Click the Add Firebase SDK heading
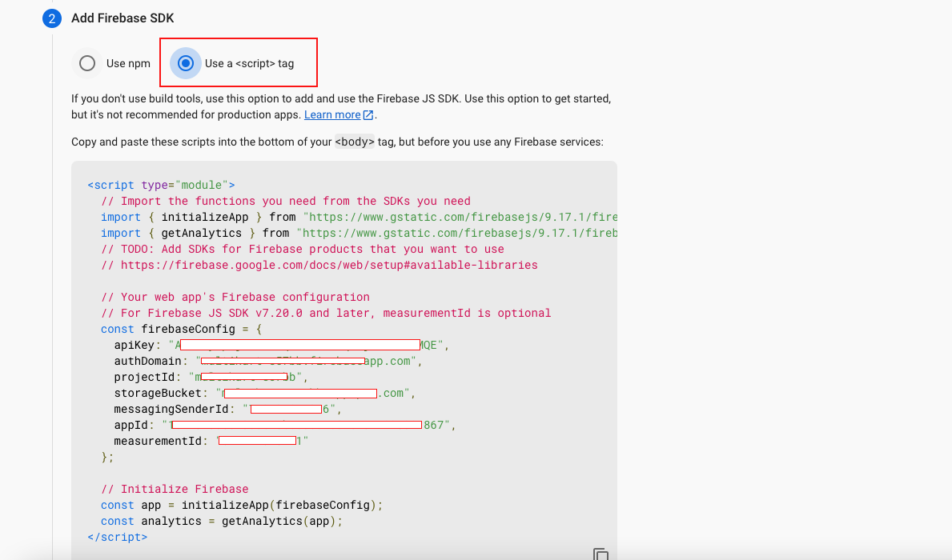 [123, 18]
